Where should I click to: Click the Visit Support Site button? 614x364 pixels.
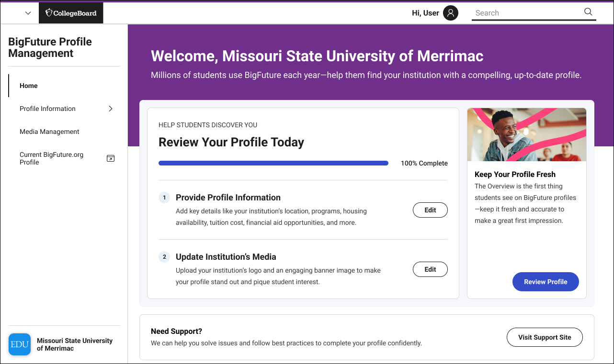(545, 337)
